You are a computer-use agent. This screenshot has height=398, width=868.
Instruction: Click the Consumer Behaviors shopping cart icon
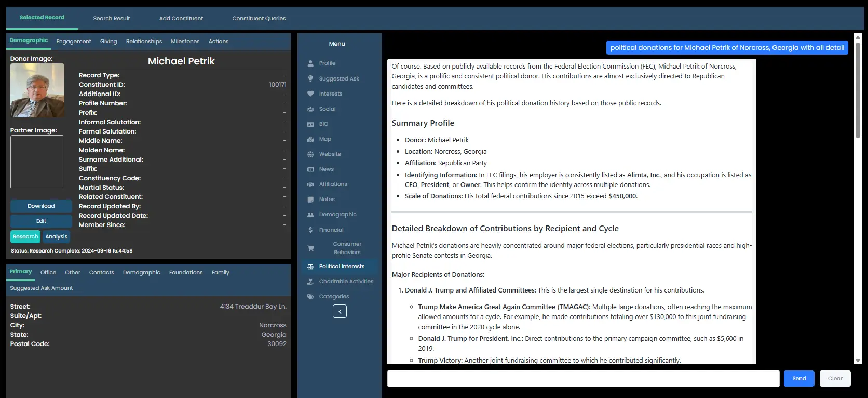(x=310, y=248)
